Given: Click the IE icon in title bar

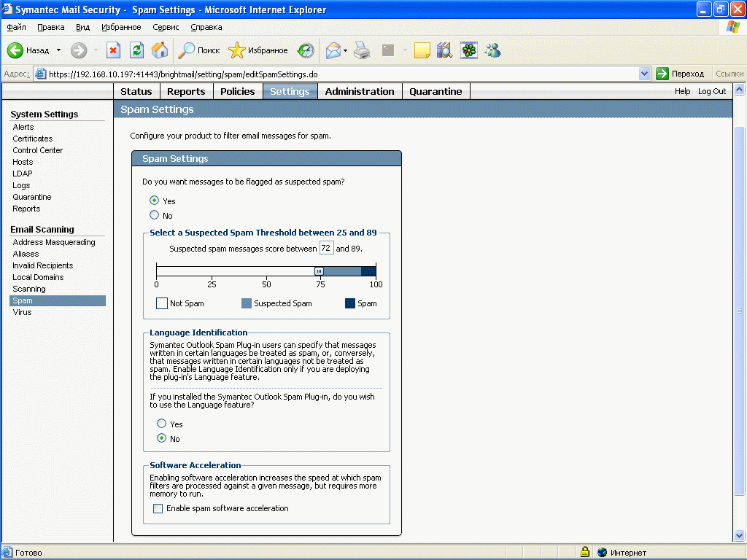Looking at the screenshot, I should coord(7,9).
